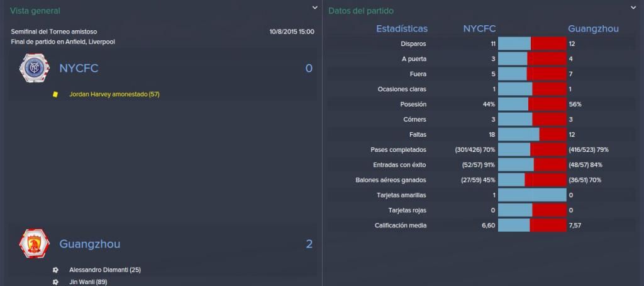The image size is (644, 286).
Task: Collapse the Vista general panel chevron
Action: point(314,8)
